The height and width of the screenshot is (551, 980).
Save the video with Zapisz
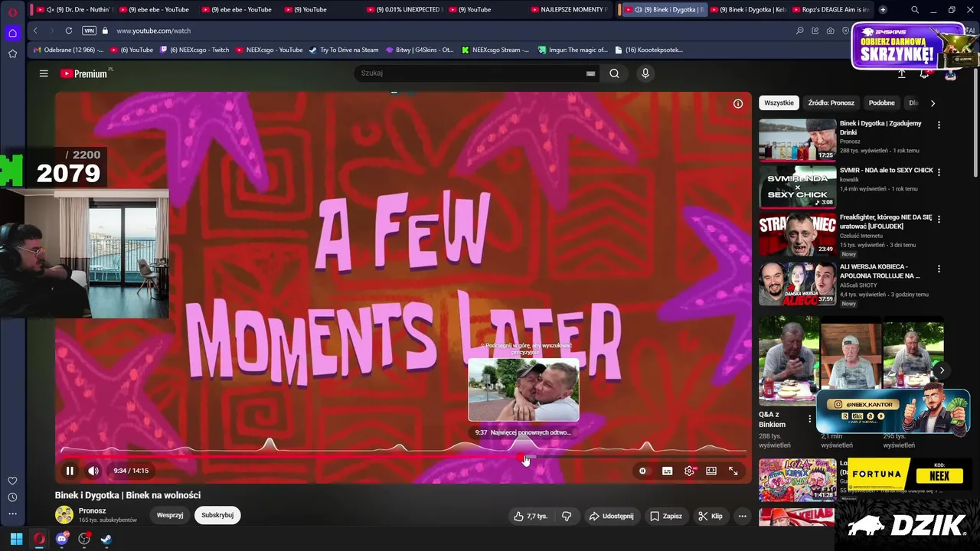point(665,516)
